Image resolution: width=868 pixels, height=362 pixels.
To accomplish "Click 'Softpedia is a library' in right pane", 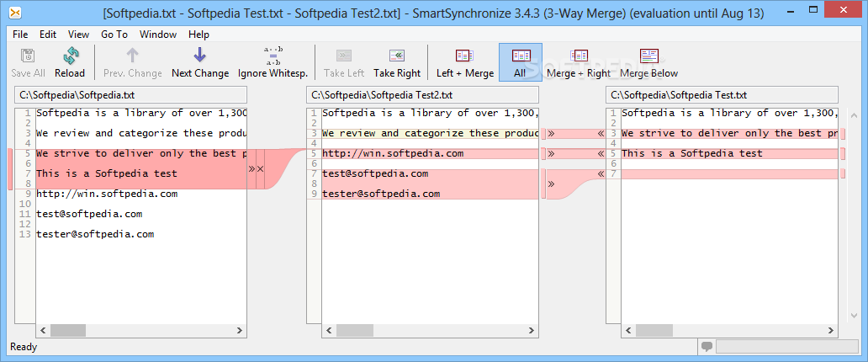I will click(729, 113).
